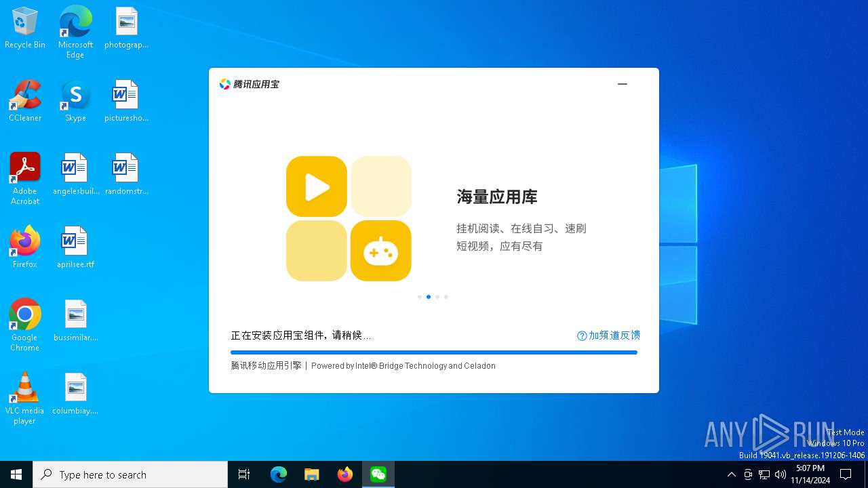Open the Windows Start menu
This screenshot has height=488, width=868.
point(16,474)
